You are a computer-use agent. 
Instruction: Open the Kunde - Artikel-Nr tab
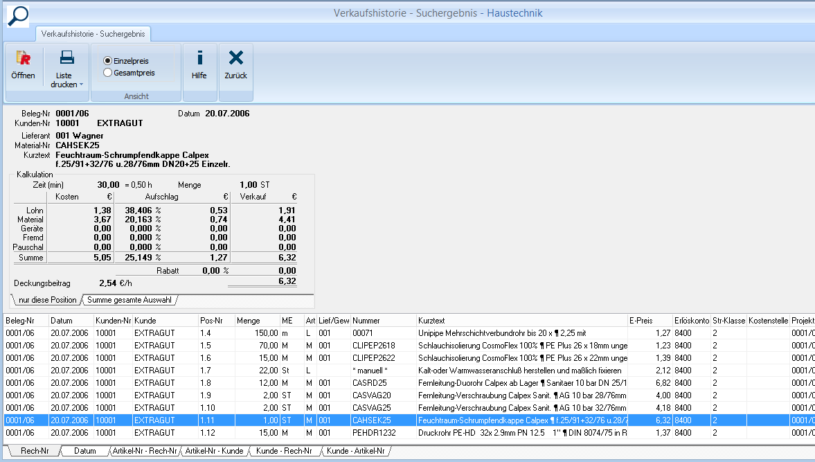tap(356, 451)
